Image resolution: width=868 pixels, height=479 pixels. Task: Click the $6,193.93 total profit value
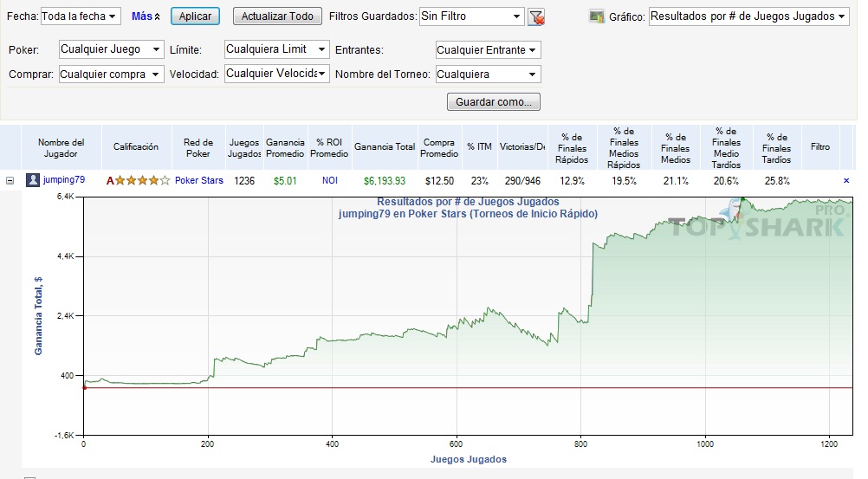(385, 180)
